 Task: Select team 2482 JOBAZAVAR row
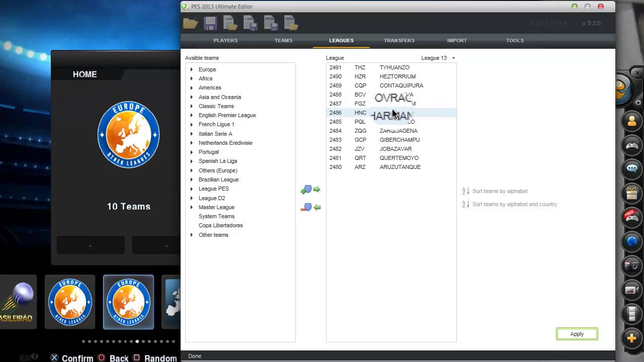[391, 149]
